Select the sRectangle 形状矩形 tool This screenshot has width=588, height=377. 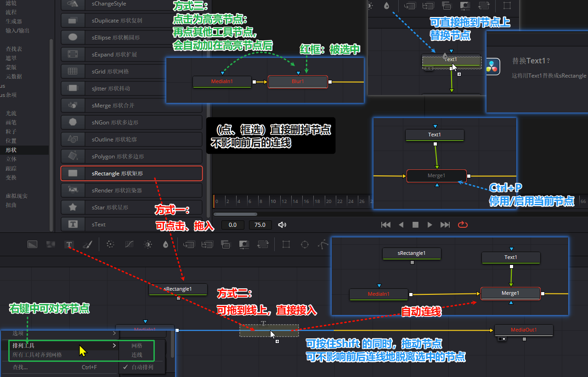click(x=131, y=174)
